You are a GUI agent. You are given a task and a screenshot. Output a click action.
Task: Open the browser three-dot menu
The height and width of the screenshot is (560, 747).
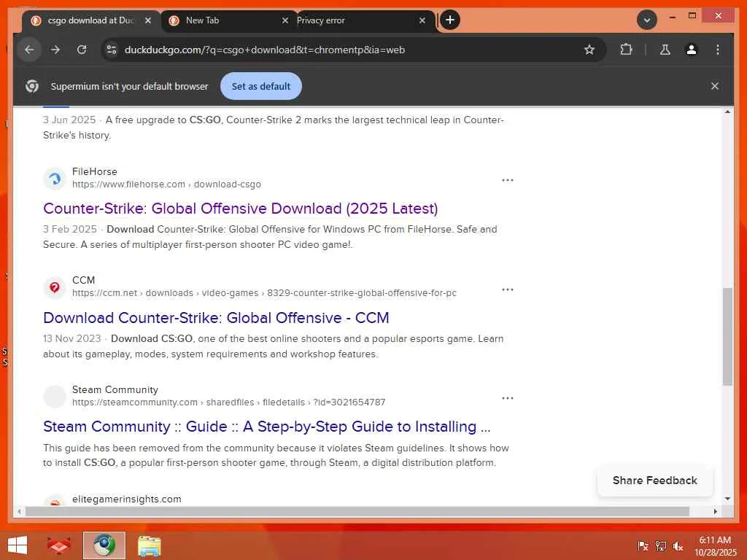718,50
